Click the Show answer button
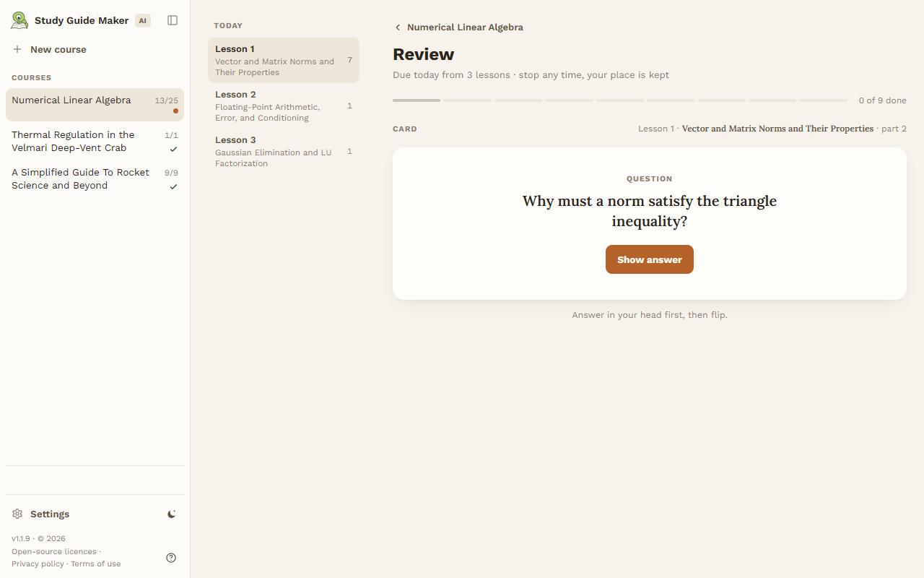The height and width of the screenshot is (578, 924). pyautogui.click(x=650, y=259)
